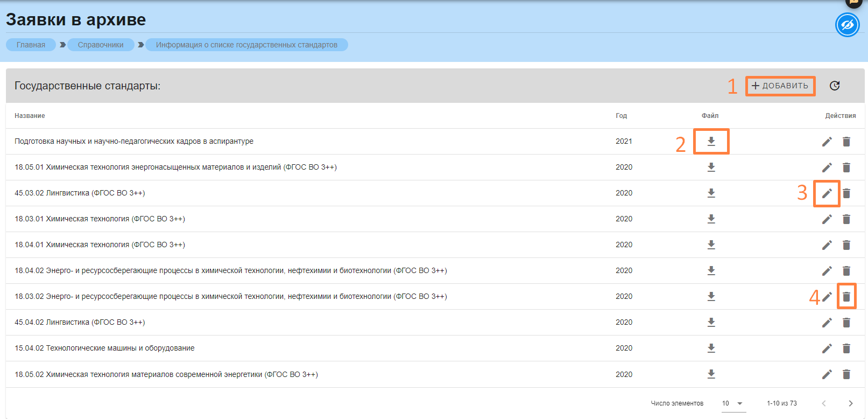Delete the 45.04.02 Лингвистика entry

coord(846,323)
